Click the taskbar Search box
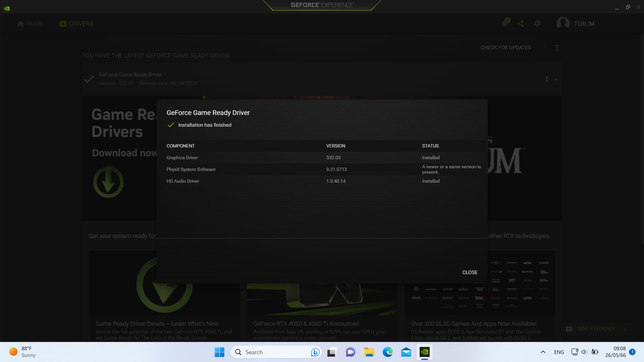This screenshot has height=362, width=644. (x=276, y=352)
